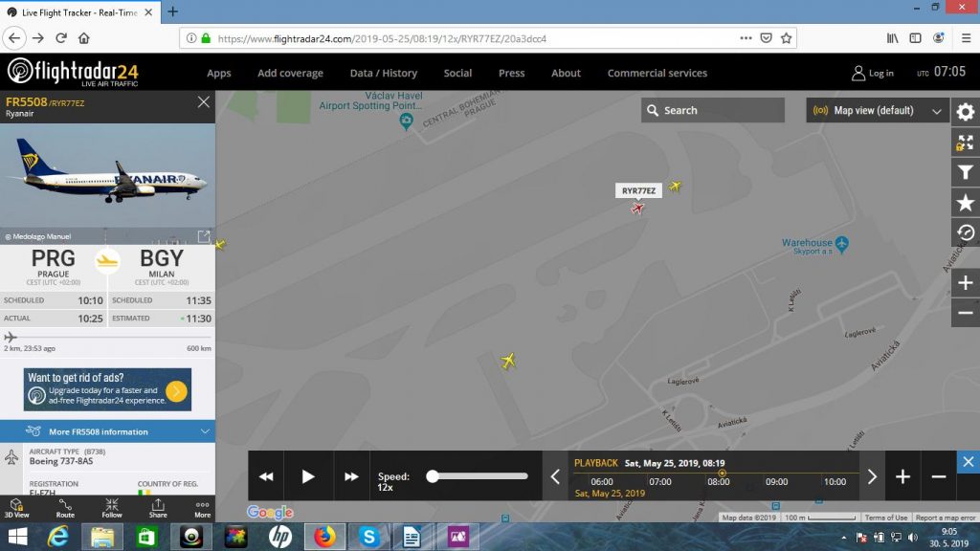Viewport: 980px width, 551px height.
Task: Show the flight Route
Action: tap(65, 509)
